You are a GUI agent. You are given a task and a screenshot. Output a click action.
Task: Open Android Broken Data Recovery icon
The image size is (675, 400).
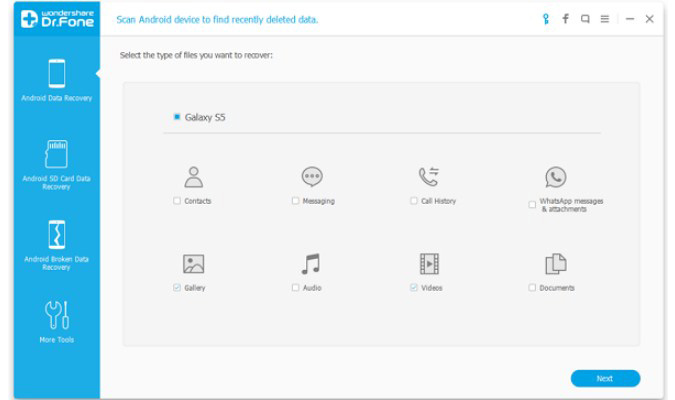point(57,235)
